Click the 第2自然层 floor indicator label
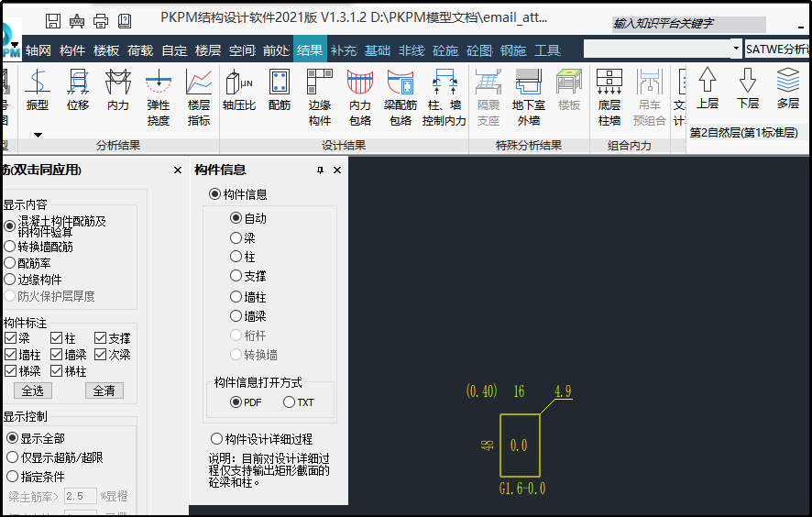Viewport: 812px width, 517px height. [x=743, y=133]
